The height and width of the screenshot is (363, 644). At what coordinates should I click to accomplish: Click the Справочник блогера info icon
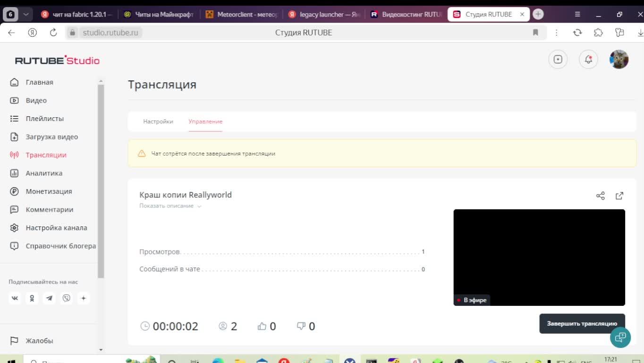pos(14,246)
